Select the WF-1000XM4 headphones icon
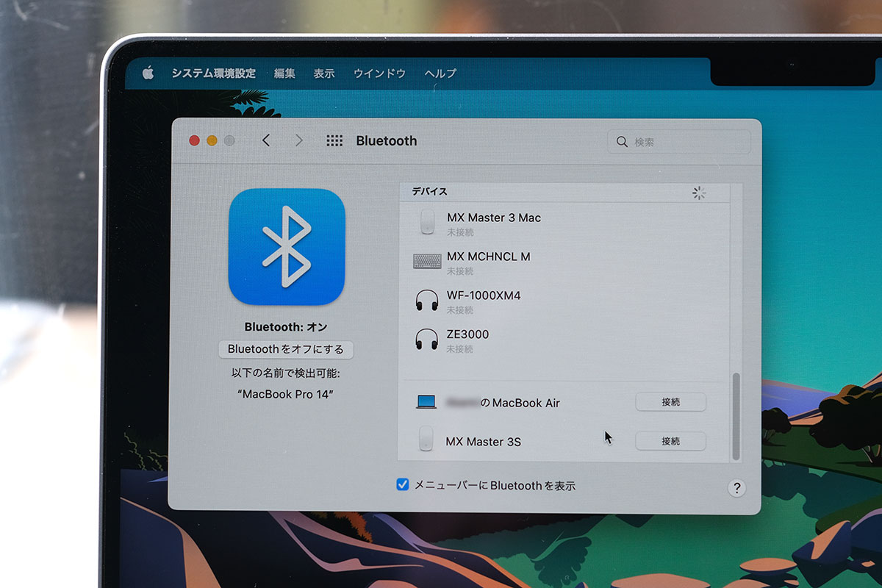 pyautogui.click(x=427, y=301)
